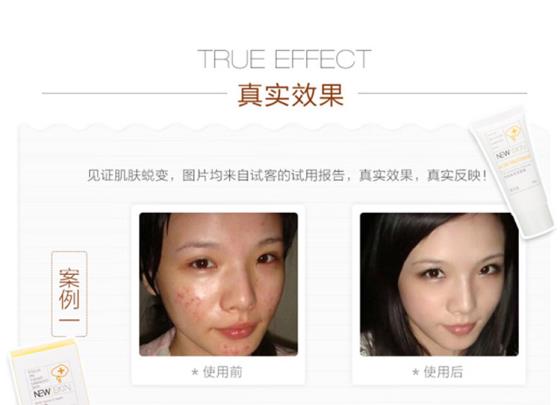Click the TRUE EFFECT heading

(x=284, y=59)
